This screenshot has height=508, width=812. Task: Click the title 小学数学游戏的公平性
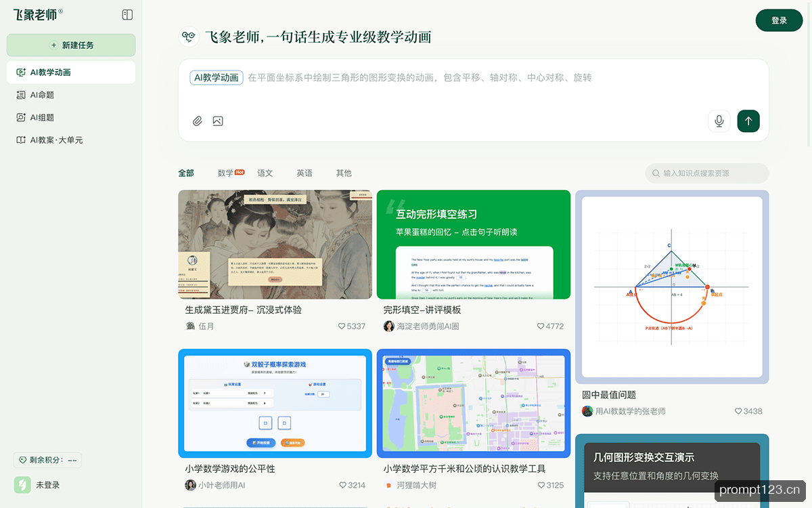[230, 469]
